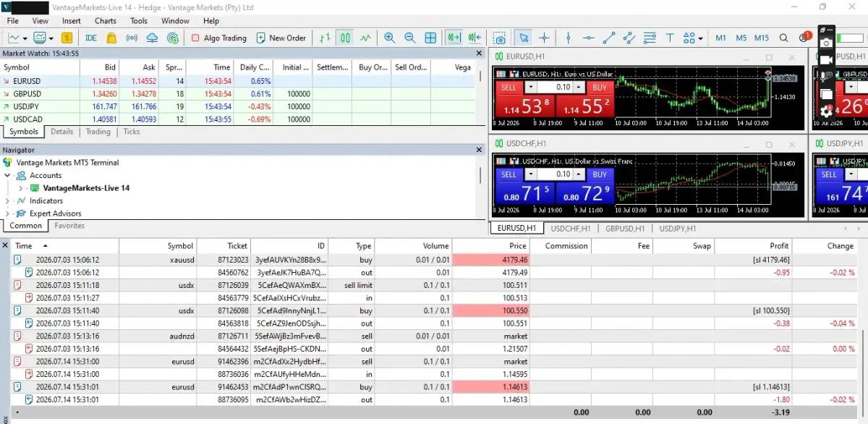This screenshot has width=868, height=424.
Task: Click SELL on the EURUSD chart panel
Action: (509, 88)
